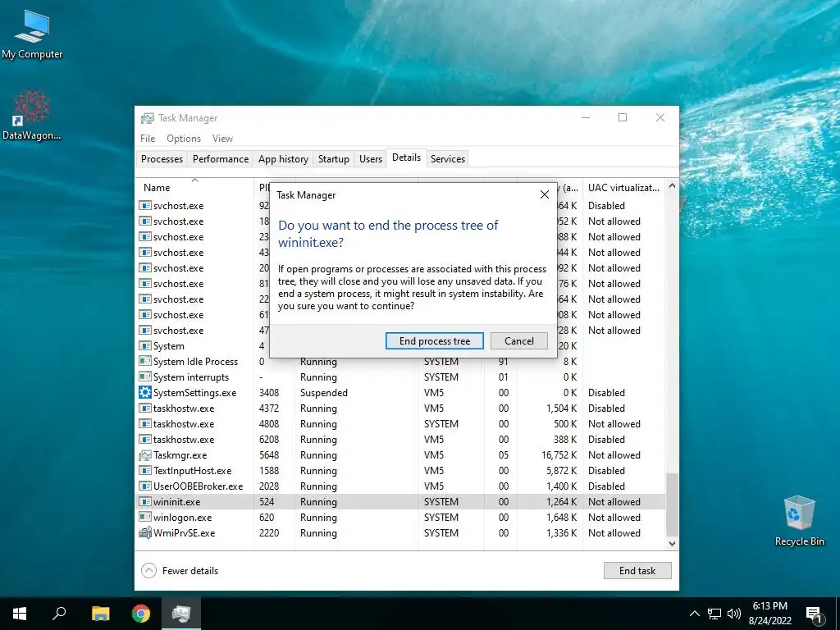Image resolution: width=840 pixels, height=630 pixels.
Task: Show hidden tray icons chevron
Action: [694, 614]
